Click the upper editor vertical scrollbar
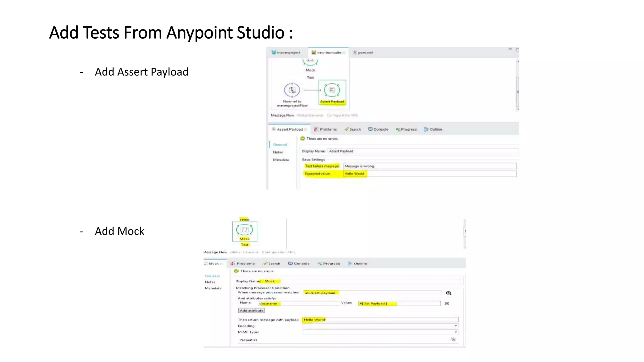The width and height of the screenshot is (644, 362). coord(517,91)
